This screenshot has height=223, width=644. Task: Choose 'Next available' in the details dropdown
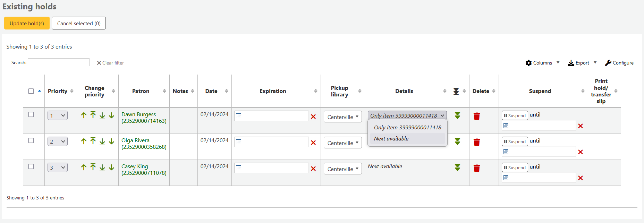click(x=391, y=138)
